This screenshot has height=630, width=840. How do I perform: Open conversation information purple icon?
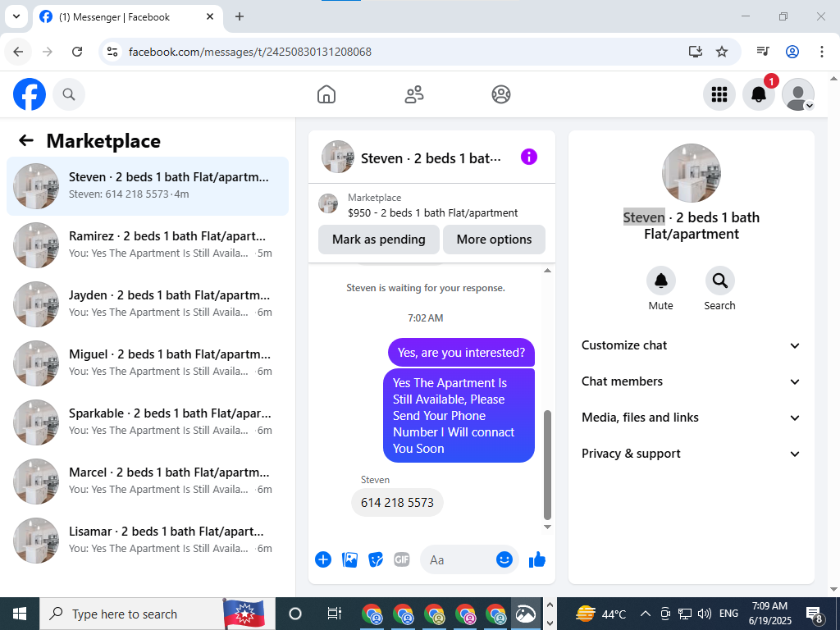coord(529,157)
